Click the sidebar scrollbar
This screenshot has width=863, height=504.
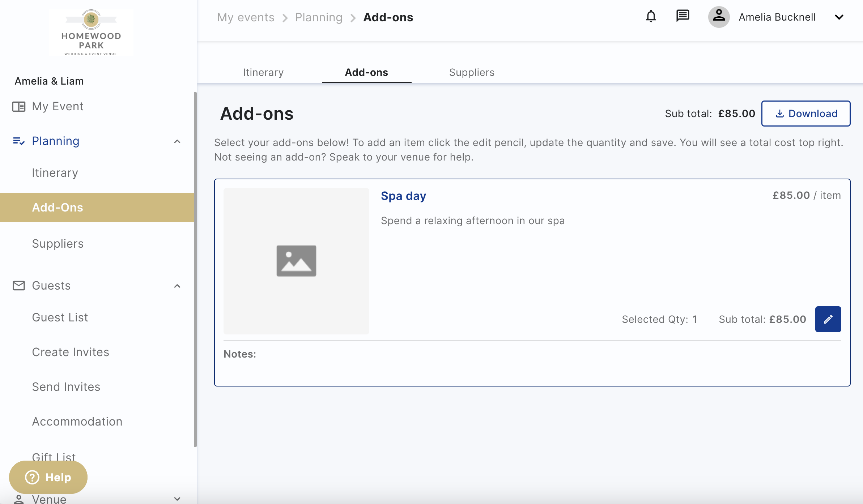point(195,269)
